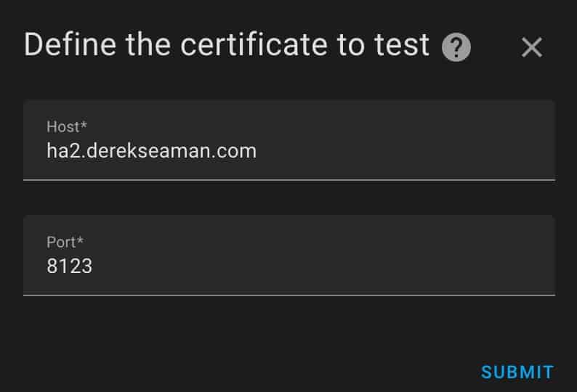The image size is (577, 392).
Task: Focus the field containing the hostname
Action: point(289,140)
